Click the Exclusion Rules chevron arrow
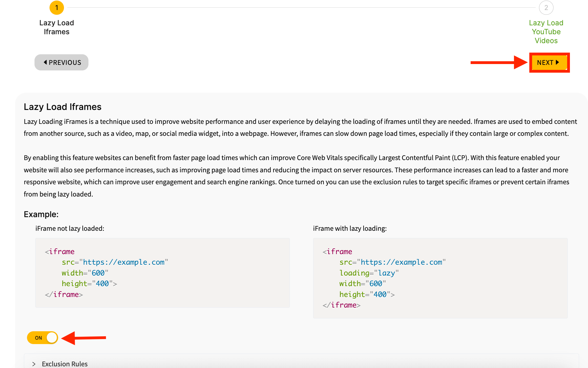The height and width of the screenshot is (368, 588). 34,364
